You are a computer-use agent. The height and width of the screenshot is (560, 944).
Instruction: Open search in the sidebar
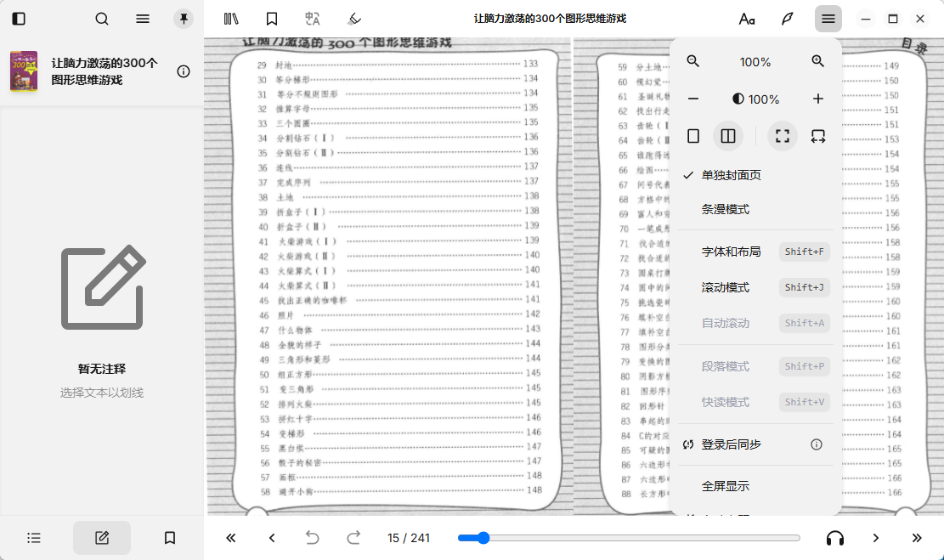click(x=102, y=19)
